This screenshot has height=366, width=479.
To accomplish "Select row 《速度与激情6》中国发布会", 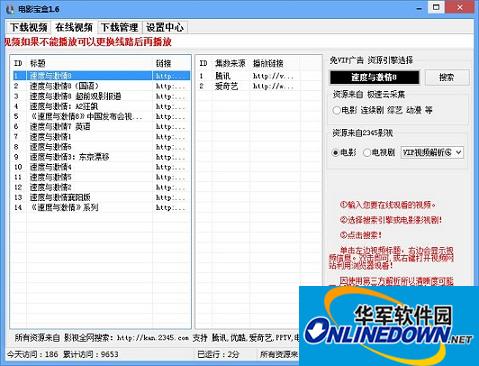I will 101,116.
